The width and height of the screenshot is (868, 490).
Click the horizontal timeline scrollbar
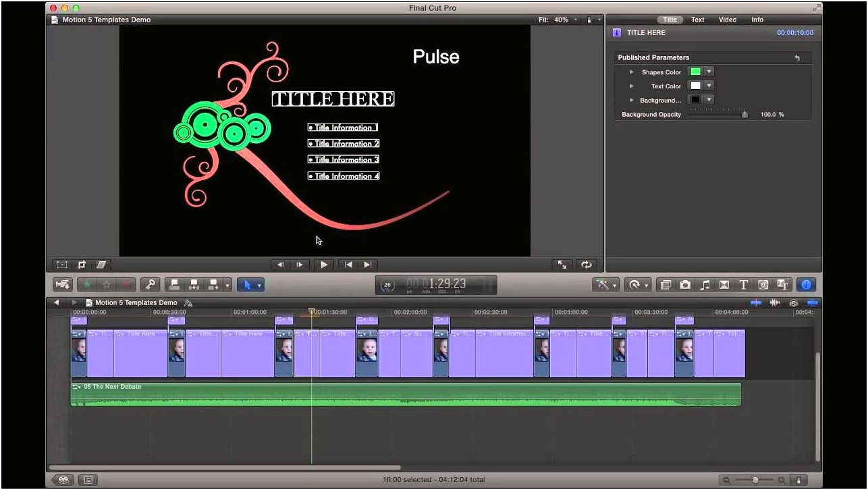[225, 467]
